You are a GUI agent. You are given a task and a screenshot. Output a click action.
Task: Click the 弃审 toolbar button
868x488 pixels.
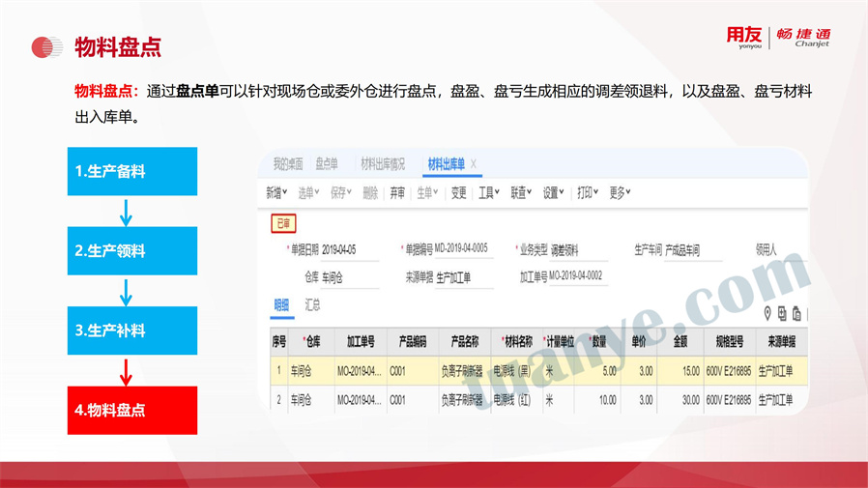397,192
